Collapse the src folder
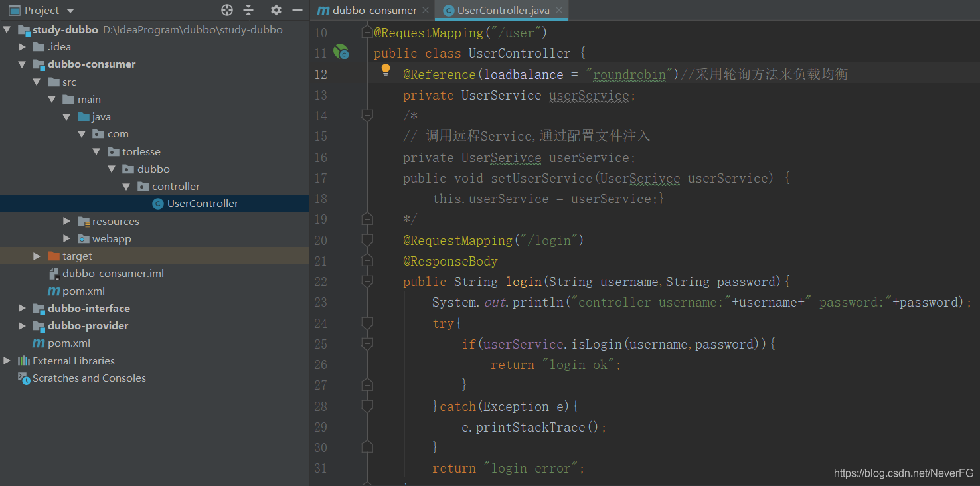980x486 pixels. point(37,82)
